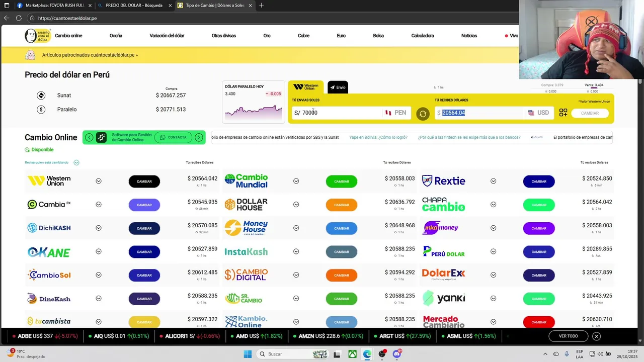Click the OKANE logo
Image resolution: width=644 pixels, height=362 pixels.
(49, 252)
